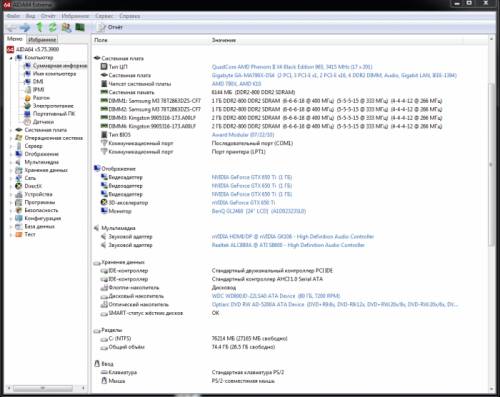Open the Датчики sensors icon
The height and width of the screenshot is (397, 500).
click(28, 122)
